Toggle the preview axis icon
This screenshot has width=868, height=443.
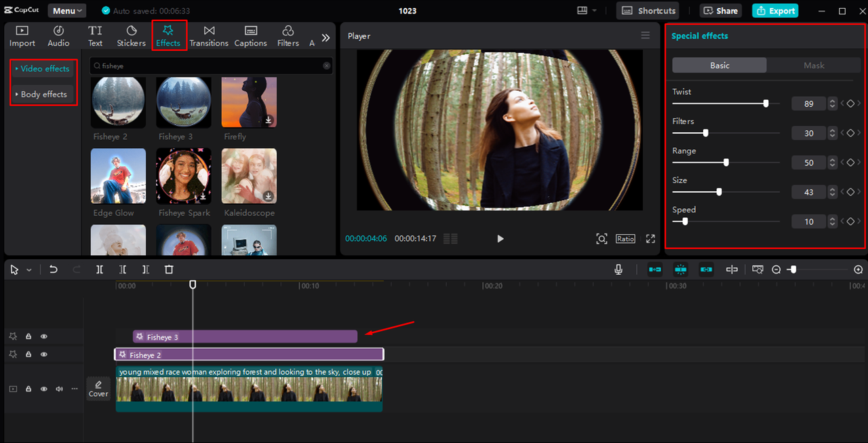click(732, 269)
